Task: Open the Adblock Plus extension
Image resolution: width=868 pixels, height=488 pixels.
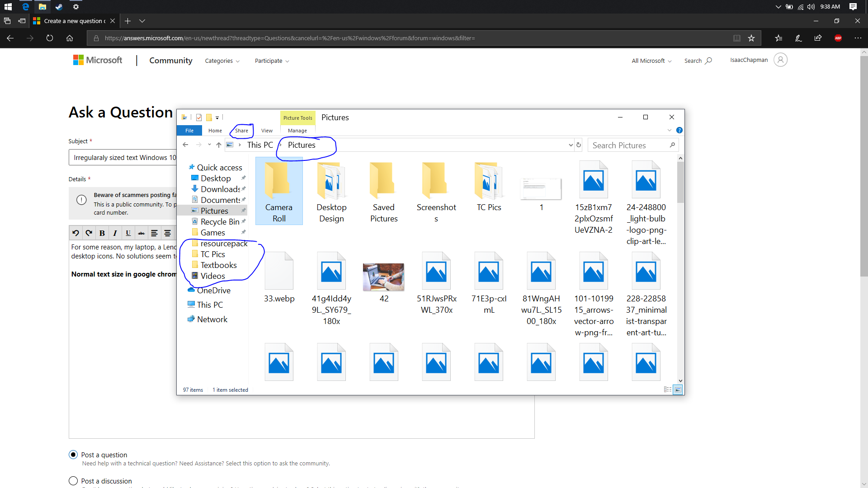Action: 838,38
